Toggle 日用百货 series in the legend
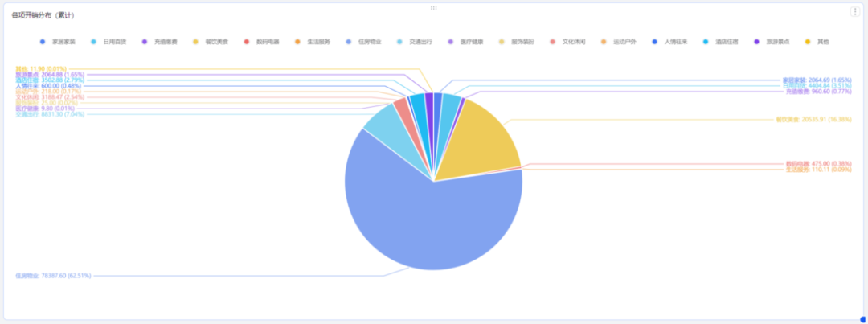 pos(108,42)
